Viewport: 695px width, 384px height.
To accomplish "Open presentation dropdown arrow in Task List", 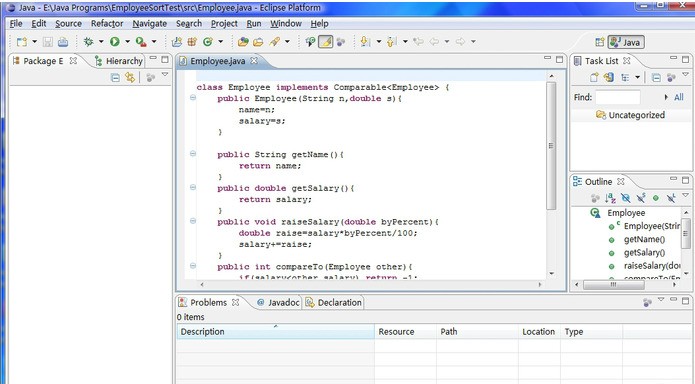I will coord(637,77).
